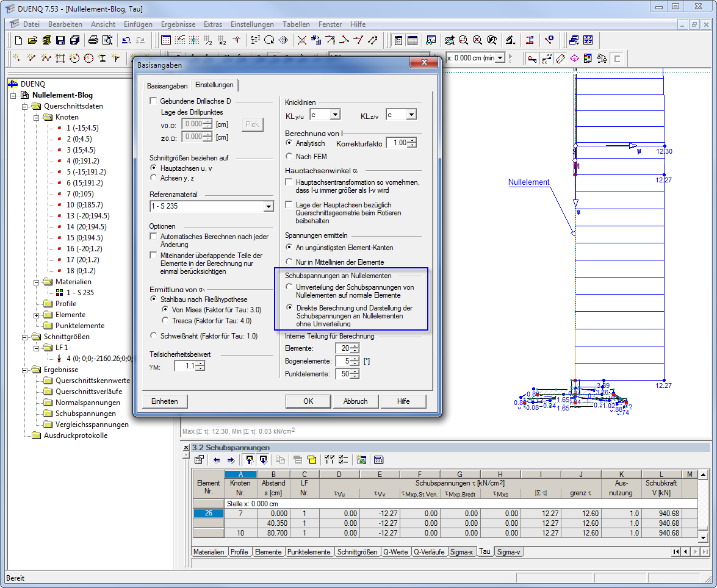Increase the Elemente division spinner value
Screen dimensions: 717x588
355,346
